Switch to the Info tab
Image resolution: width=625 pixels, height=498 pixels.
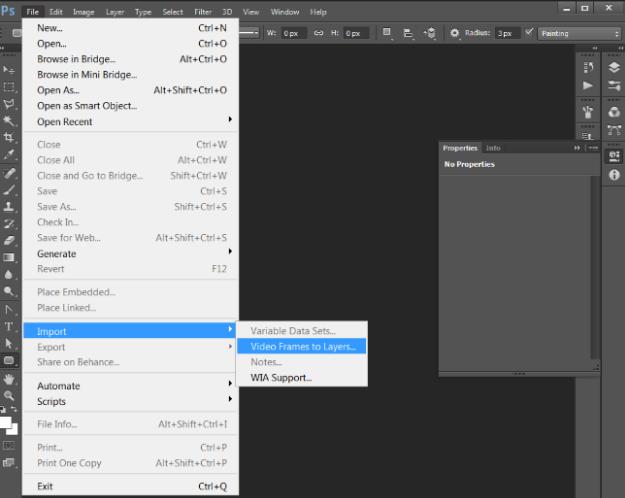tap(493, 148)
